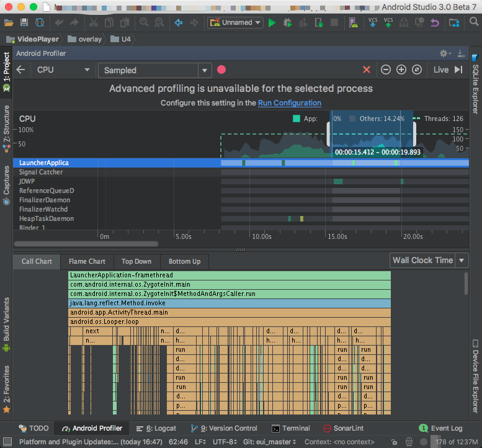
Task: Select the JDWP thread row
Action: point(241,181)
